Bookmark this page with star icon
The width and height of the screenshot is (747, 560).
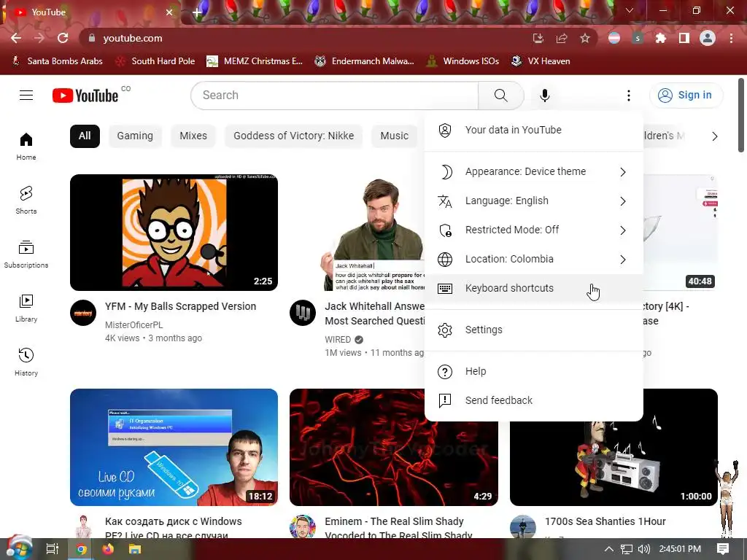(585, 38)
